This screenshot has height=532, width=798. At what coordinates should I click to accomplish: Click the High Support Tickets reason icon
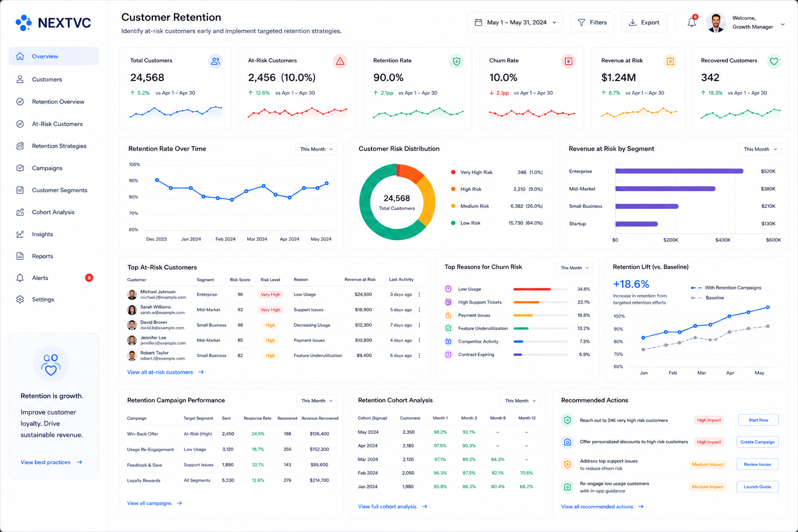coord(448,302)
